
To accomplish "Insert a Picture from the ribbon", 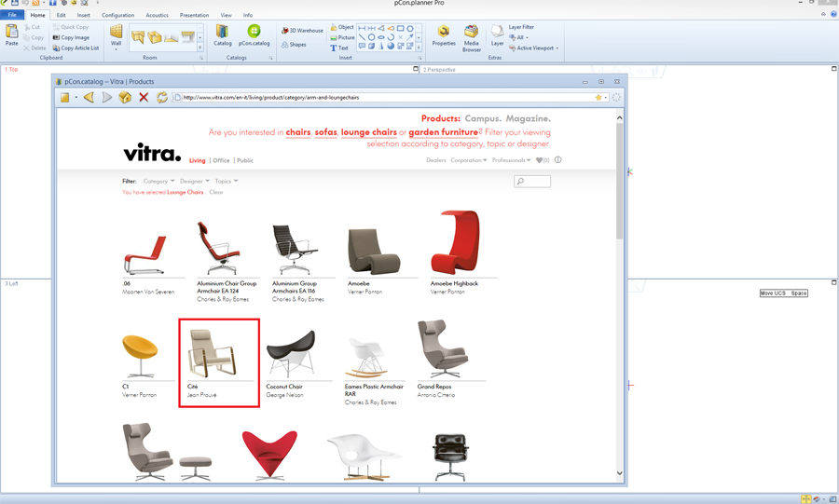I will point(342,37).
